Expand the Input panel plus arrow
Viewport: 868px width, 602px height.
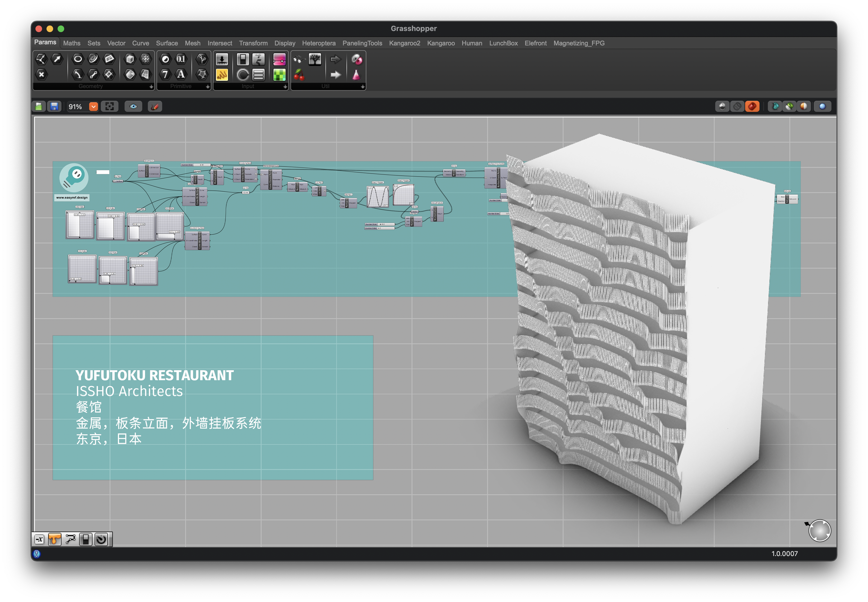coord(285,87)
